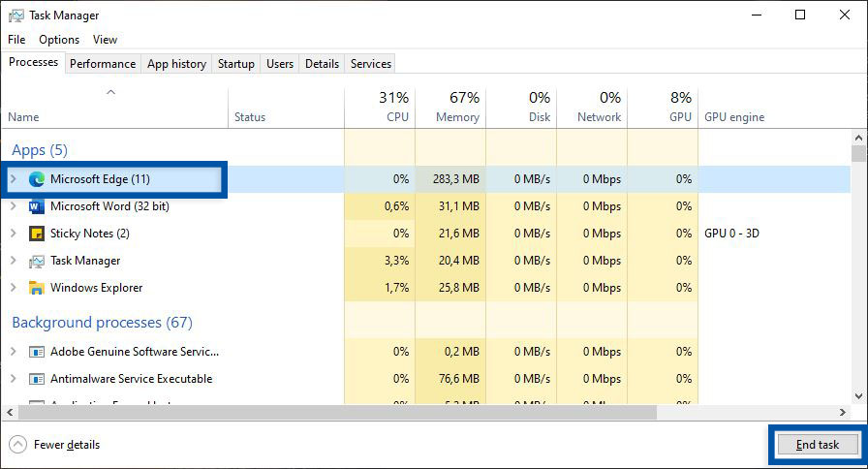Click the vertical scrollbar thumb
The width and height of the screenshot is (868, 469).
coord(858,153)
